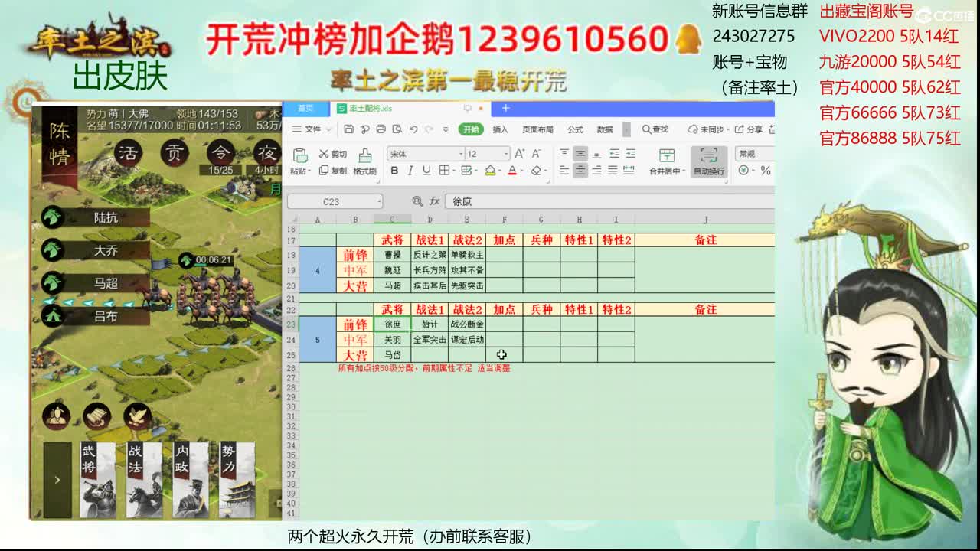Open a new tab with plus button
The width and height of the screenshot is (980, 551).
[505, 109]
